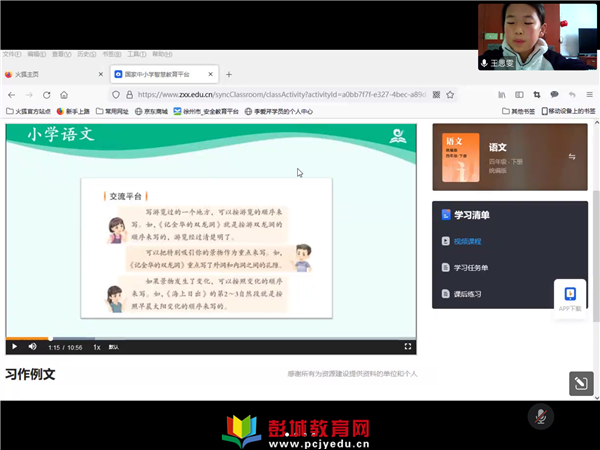
Task: Open 课后练习 in the study list
Action: [x=468, y=294]
